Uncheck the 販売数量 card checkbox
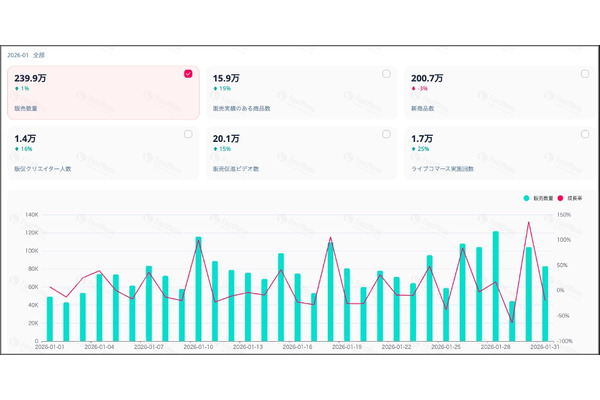The height and width of the screenshot is (400, 600). (x=188, y=74)
